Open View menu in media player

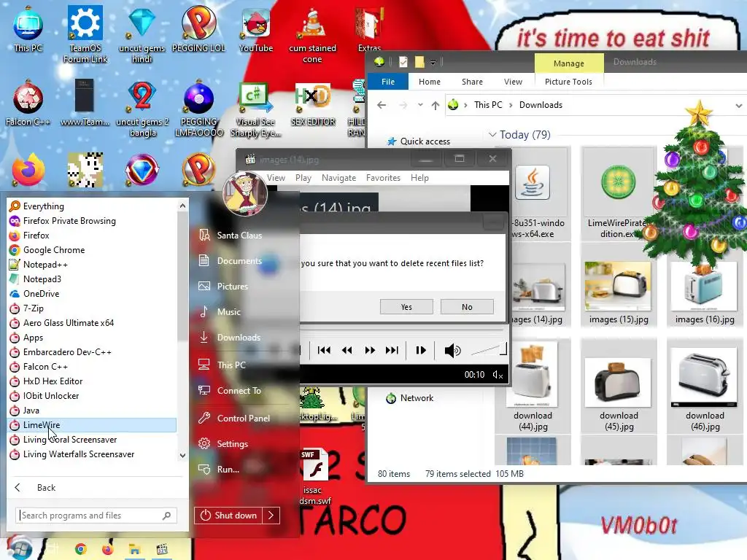point(276,178)
